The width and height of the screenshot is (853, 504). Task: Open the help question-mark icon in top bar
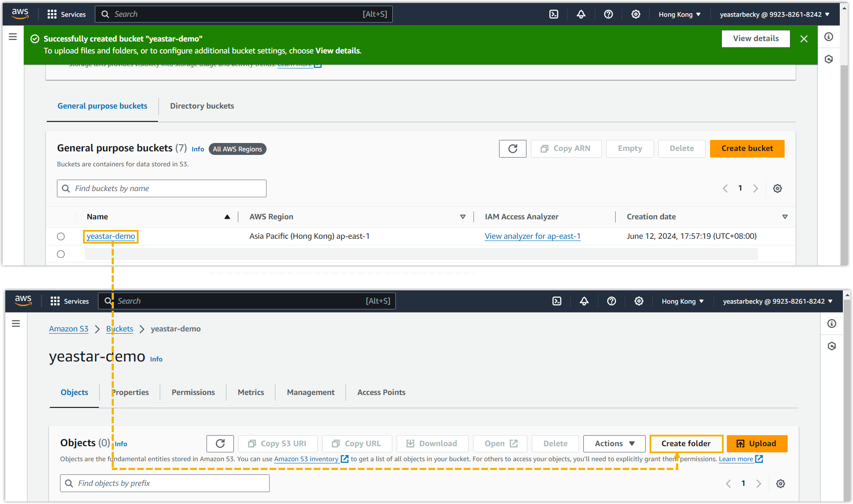coord(608,14)
